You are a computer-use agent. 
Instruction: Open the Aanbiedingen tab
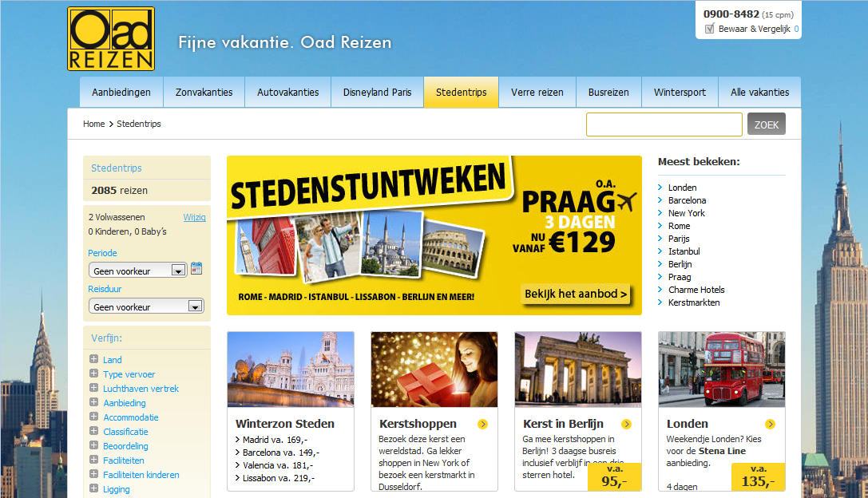(121, 93)
